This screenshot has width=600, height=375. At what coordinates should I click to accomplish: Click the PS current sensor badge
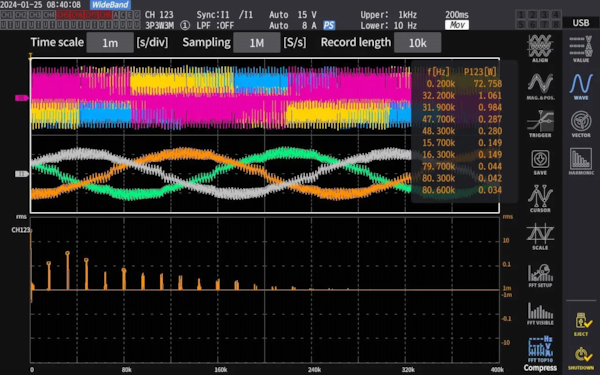pos(329,26)
